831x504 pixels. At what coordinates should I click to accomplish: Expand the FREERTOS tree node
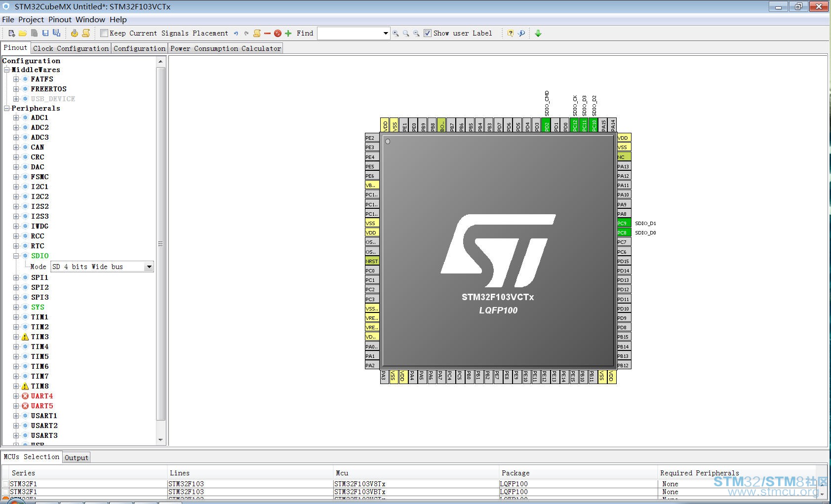[x=16, y=89]
